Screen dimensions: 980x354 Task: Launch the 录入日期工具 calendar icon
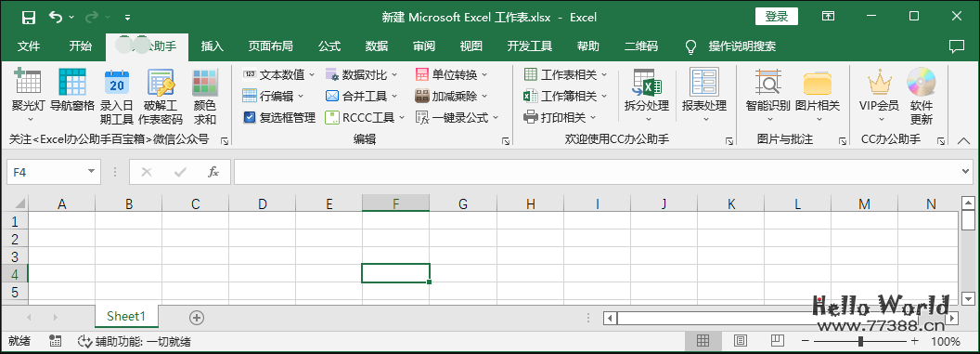[x=117, y=82]
